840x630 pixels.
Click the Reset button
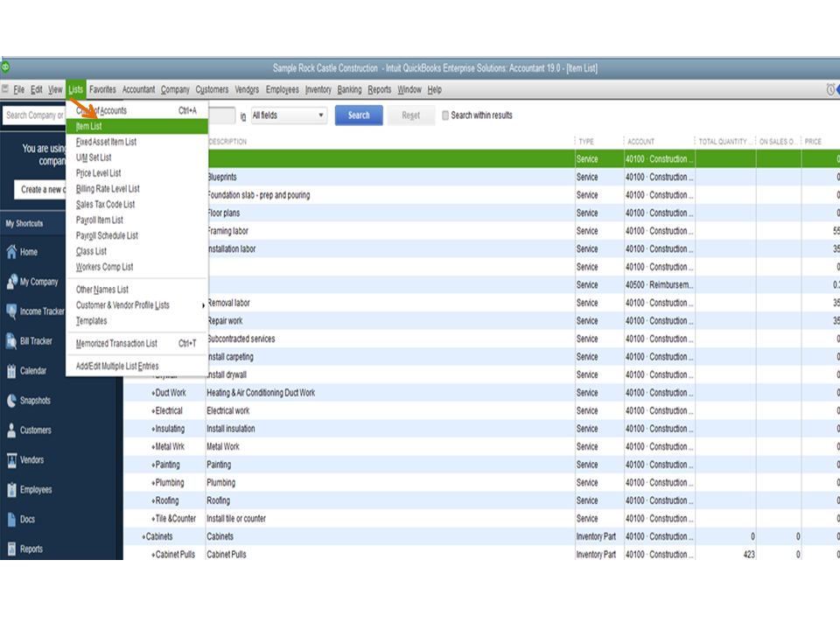(x=411, y=115)
